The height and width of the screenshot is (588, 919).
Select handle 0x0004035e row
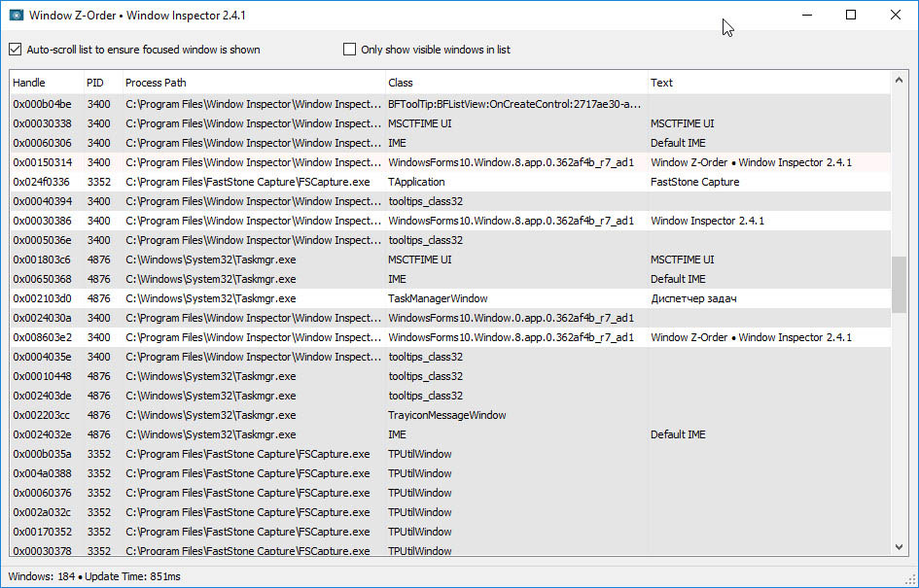pos(450,357)
